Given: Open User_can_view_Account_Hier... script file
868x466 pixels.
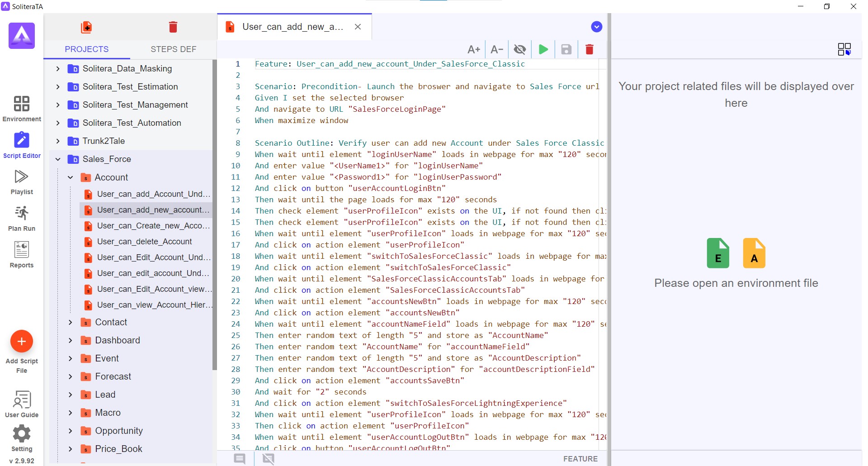Looking at the screenshot, I should pos(146,305).
